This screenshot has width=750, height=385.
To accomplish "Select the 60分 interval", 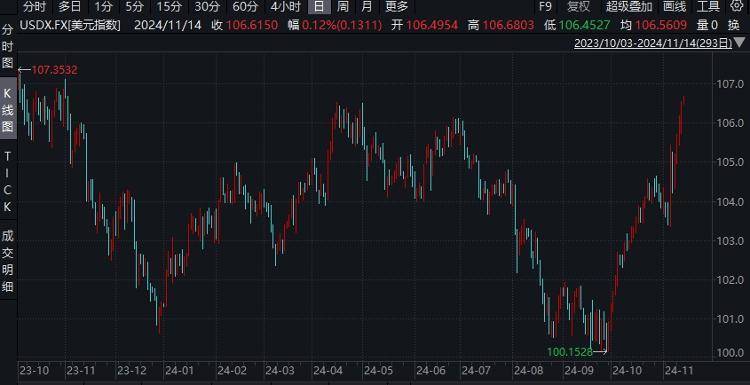I will click(x=245, y=7).
